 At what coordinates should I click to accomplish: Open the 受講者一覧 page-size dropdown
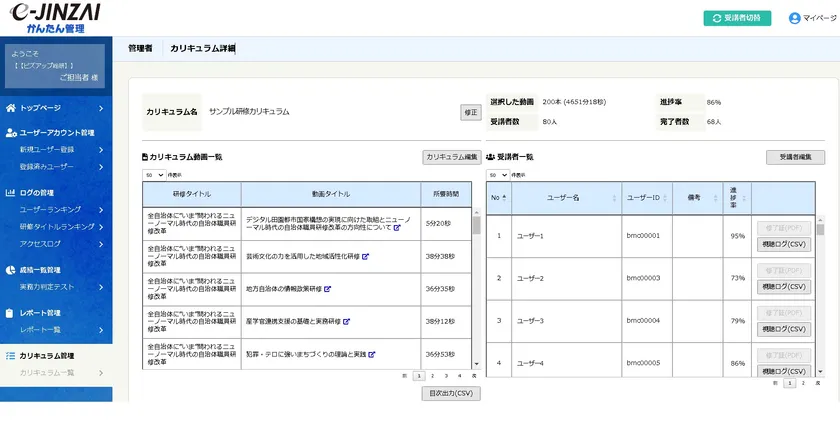pyautogui.click(x=493, y=174)
